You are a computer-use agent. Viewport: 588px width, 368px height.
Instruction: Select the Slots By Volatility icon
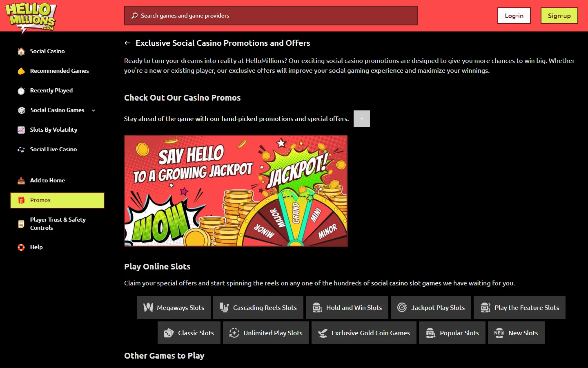click(x=21, y=130)
